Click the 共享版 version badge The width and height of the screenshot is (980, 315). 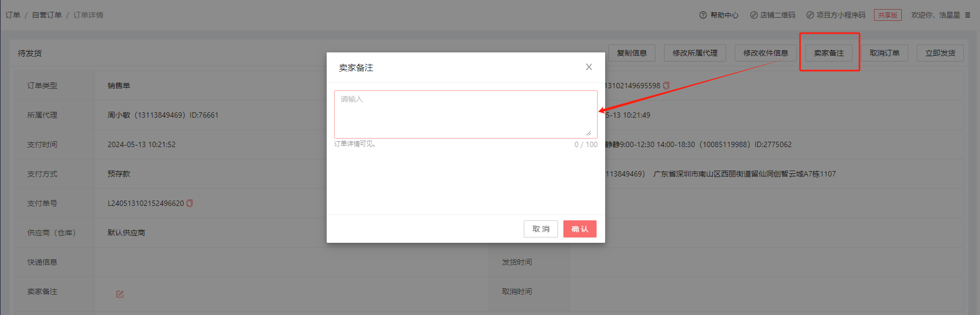[887, 15]
